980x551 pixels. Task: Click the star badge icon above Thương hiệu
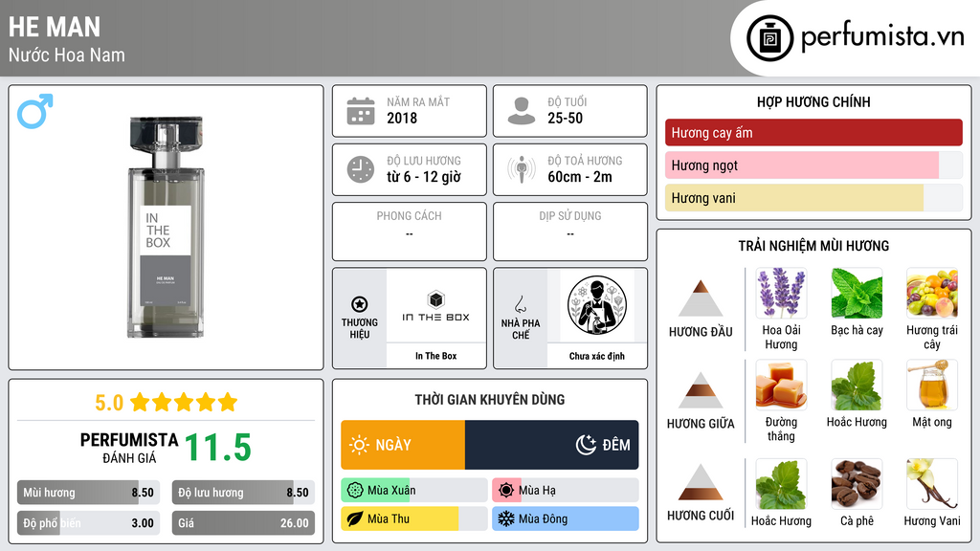tap(360, 304)
